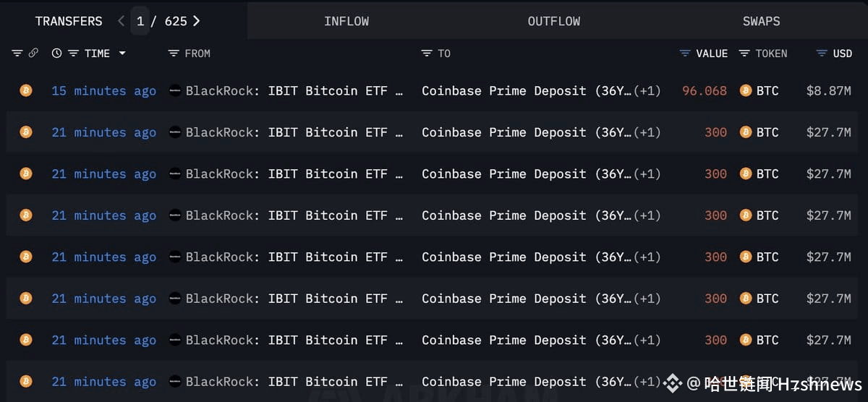Expand the (+1) addresses in first row
868x402 pixels.
point(647,90)
